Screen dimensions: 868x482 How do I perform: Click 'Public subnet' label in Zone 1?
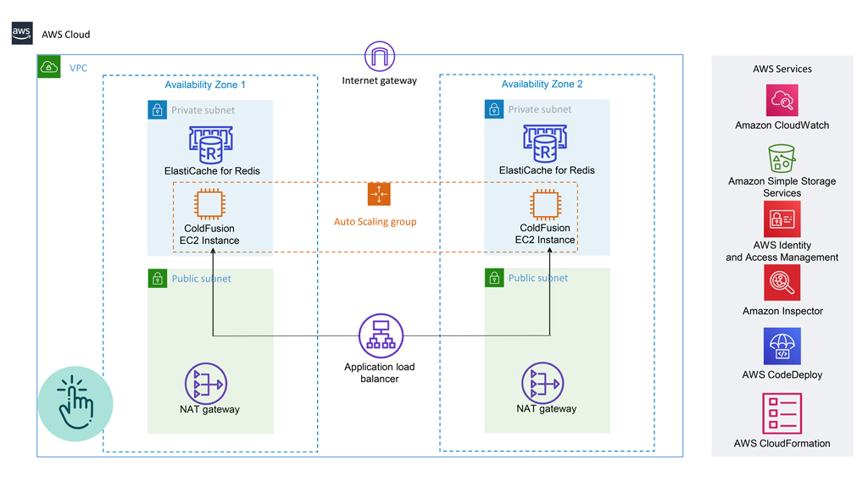pos(201,279)
